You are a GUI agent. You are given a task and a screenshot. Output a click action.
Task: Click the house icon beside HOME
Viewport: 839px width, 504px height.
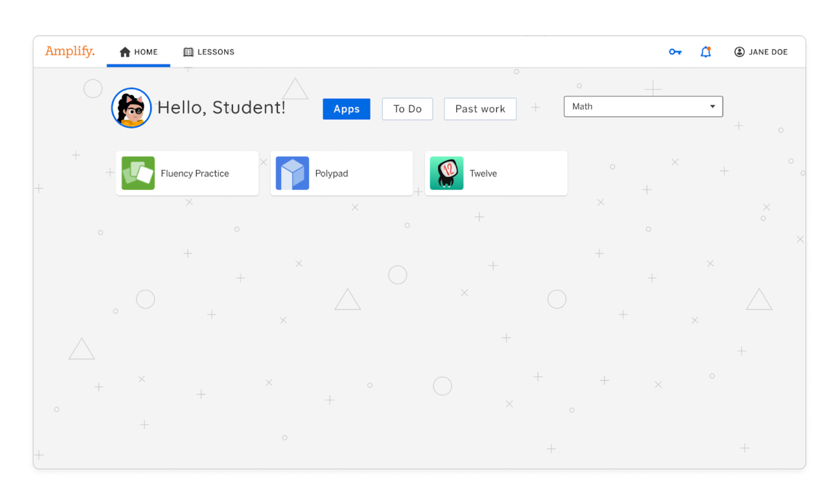125,52
